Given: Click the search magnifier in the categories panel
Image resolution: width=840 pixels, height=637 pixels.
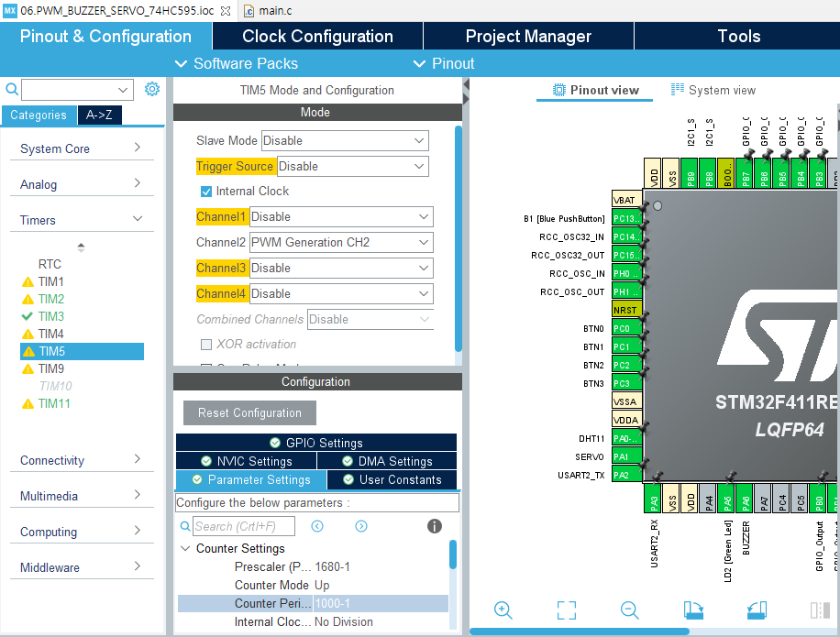Looking at the screenshot, I should (12, 89).
